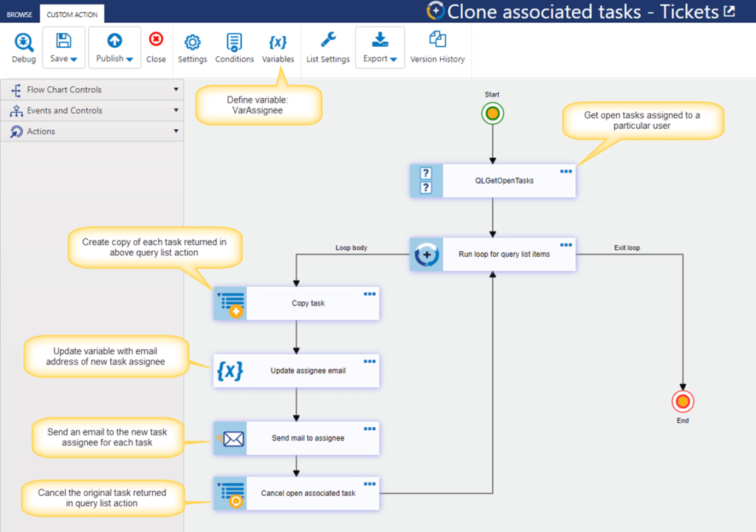Viewport: 756px width, 532px height.
Task: Open the Version History icon
Action: pyautogui.click(x=437, y=40)
